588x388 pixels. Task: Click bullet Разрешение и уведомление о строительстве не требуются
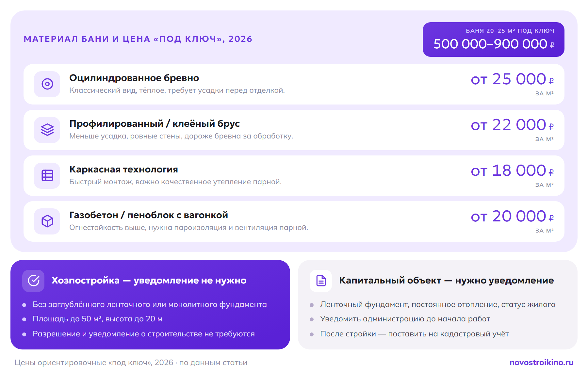coord(144,334)
